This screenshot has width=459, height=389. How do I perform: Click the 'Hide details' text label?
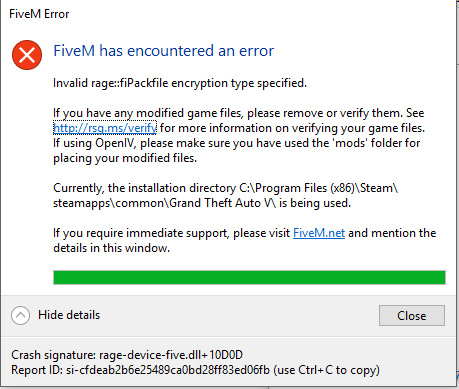pyautogui.click(x=69, y=315)
